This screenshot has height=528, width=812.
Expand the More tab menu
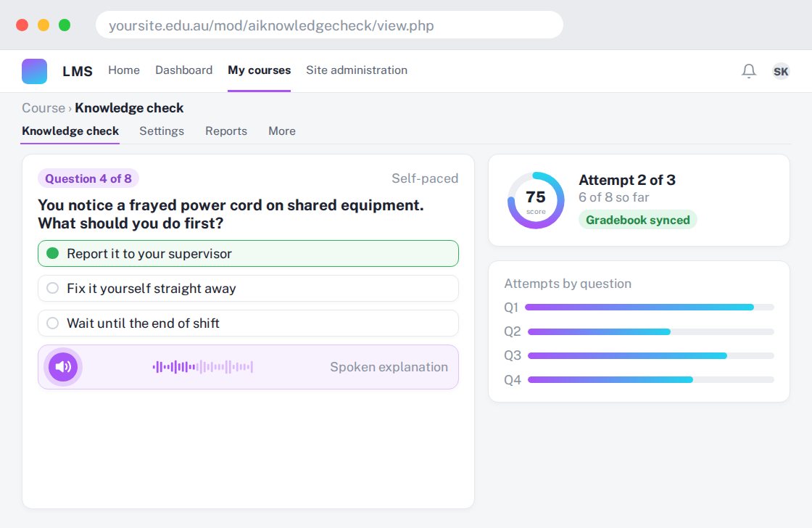pyautogui.click(x=282, y=131)
